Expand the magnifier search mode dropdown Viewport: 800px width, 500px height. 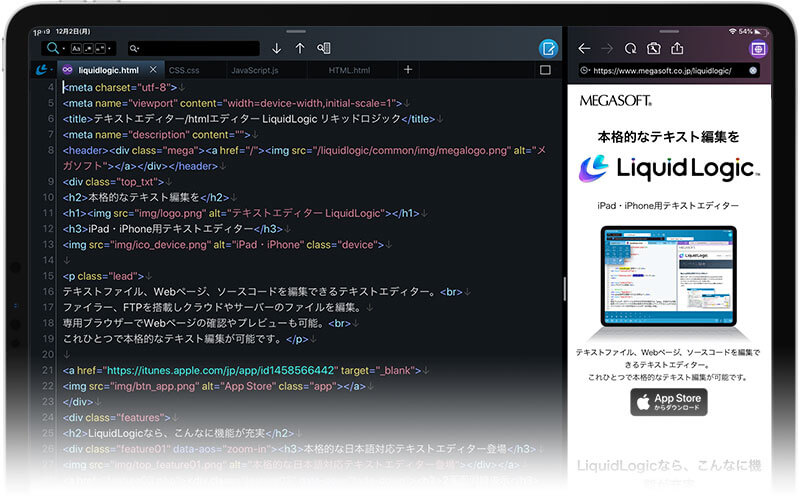[x=55, y=48]
